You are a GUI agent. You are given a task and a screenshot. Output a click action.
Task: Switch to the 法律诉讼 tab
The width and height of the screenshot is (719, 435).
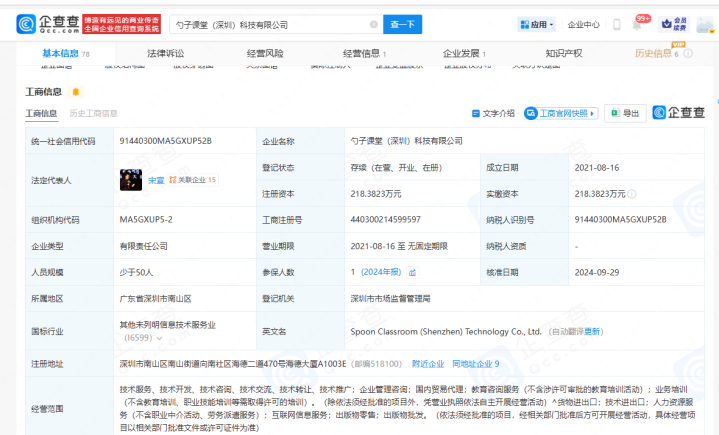165,53
